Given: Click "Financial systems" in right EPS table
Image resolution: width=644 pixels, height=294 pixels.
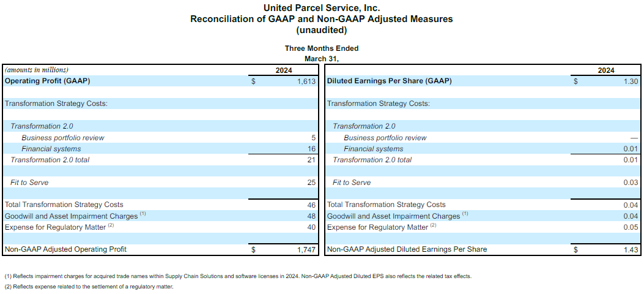Looking at the screenshot, I should coord(374,149).
